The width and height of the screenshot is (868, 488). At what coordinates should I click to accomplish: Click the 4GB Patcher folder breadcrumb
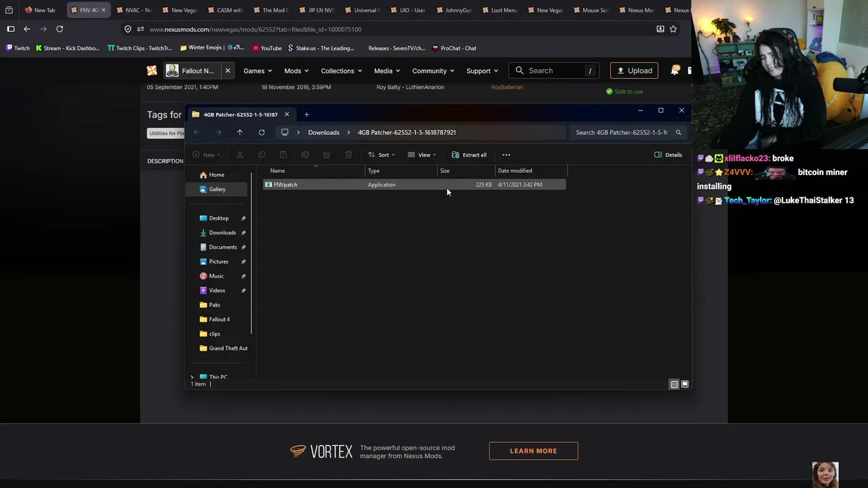pos(407,132)
